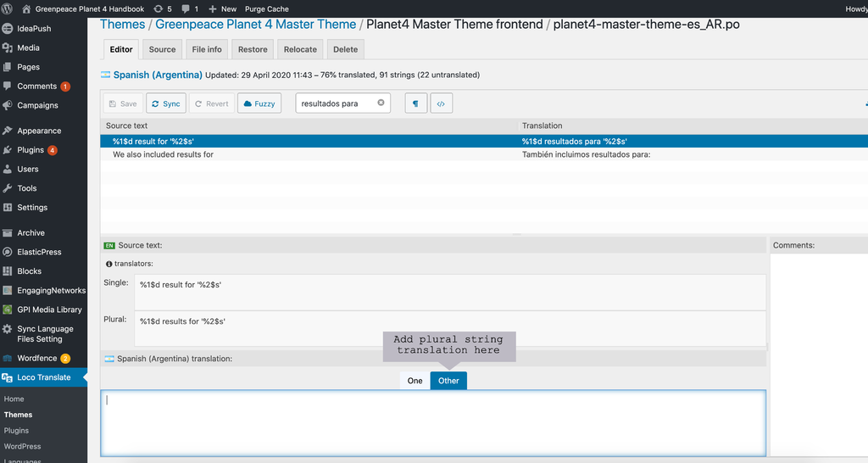Open Loco Translate Plugins submenu

[x=16, y=430]
